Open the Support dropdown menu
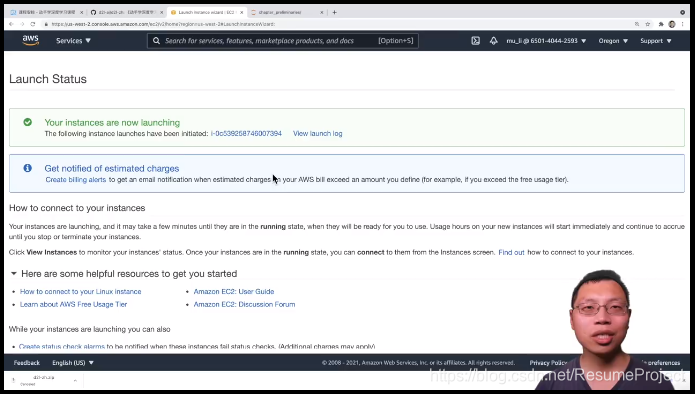This screenshot has height=394, width=695. 656,41
